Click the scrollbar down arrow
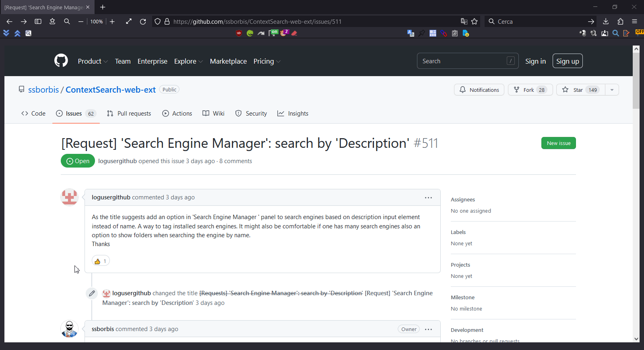 click(636, 339)
